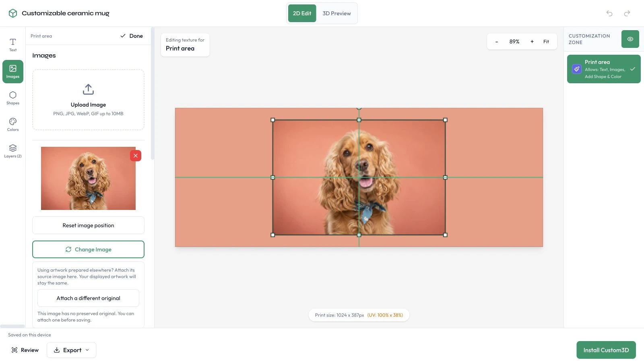Undo the last action
Viewport: 644px width, 362px height.
(x=609, y=13)
